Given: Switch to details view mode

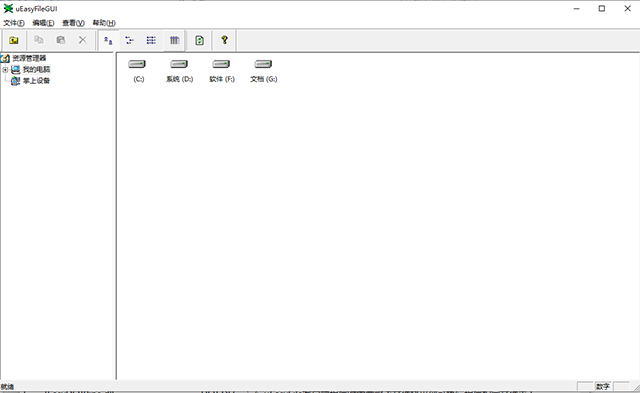Looking at the screenshot, I should coord(174,40).
